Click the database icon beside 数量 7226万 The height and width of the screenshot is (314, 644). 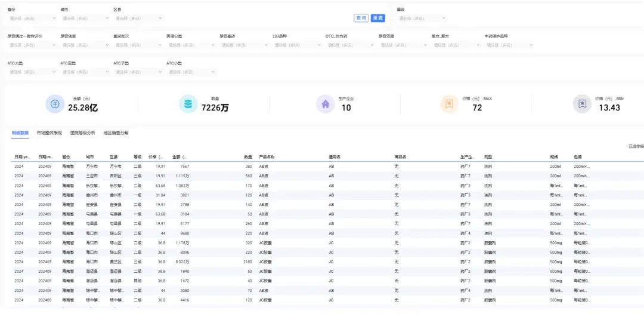coord(188,104)
